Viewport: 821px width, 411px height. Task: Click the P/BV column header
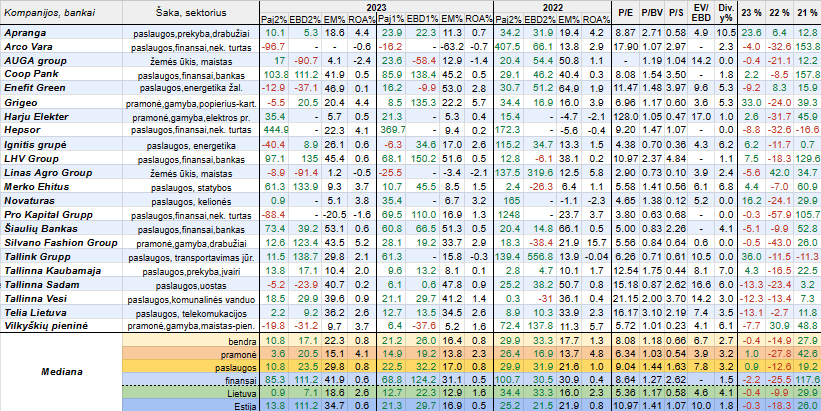click(651, 12)
